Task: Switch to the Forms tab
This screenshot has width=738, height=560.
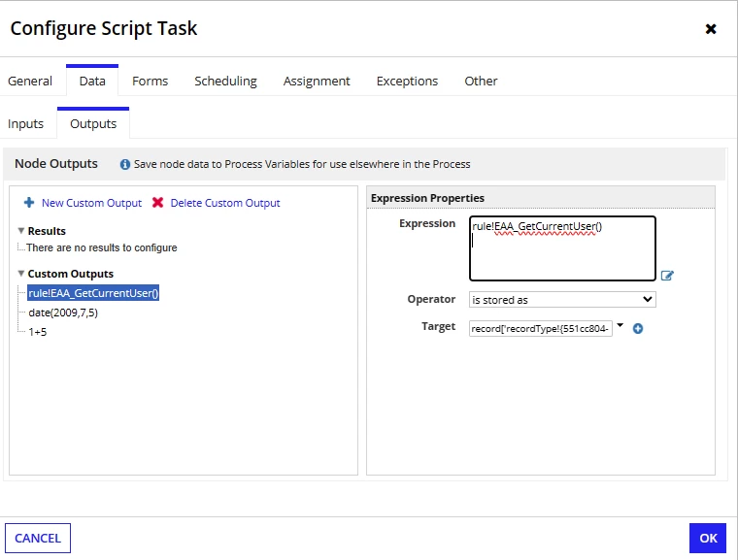Action: tap(151, 81)
